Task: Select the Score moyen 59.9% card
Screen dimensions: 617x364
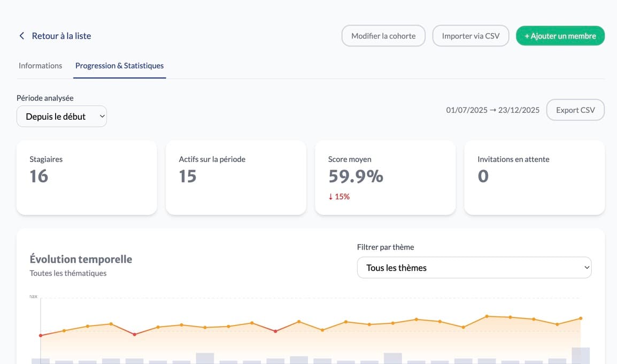Action: coord(385,178)
